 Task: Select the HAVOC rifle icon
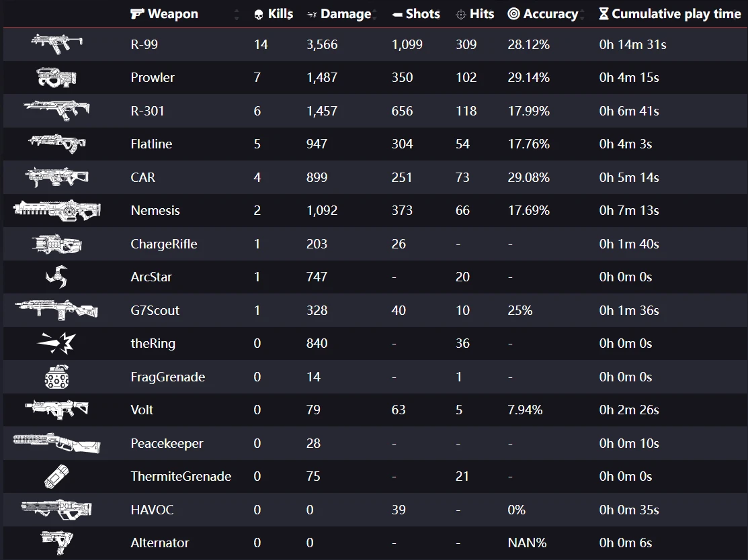56,510
